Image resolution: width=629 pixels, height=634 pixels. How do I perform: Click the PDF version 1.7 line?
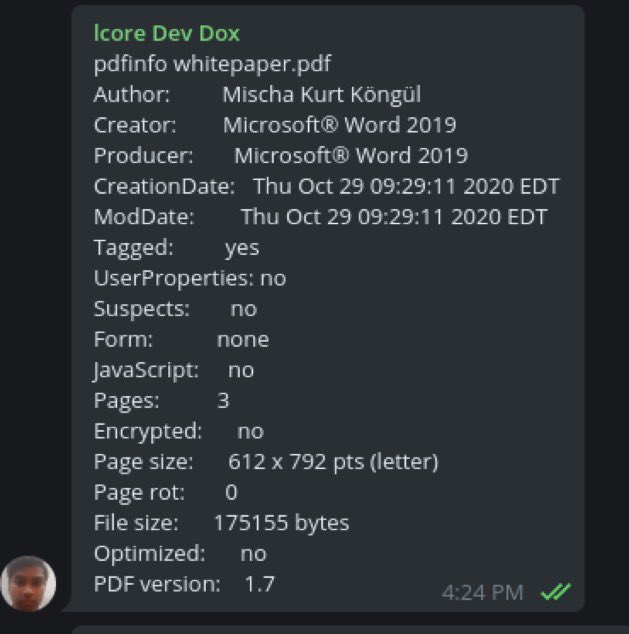[x=184, y=584]
